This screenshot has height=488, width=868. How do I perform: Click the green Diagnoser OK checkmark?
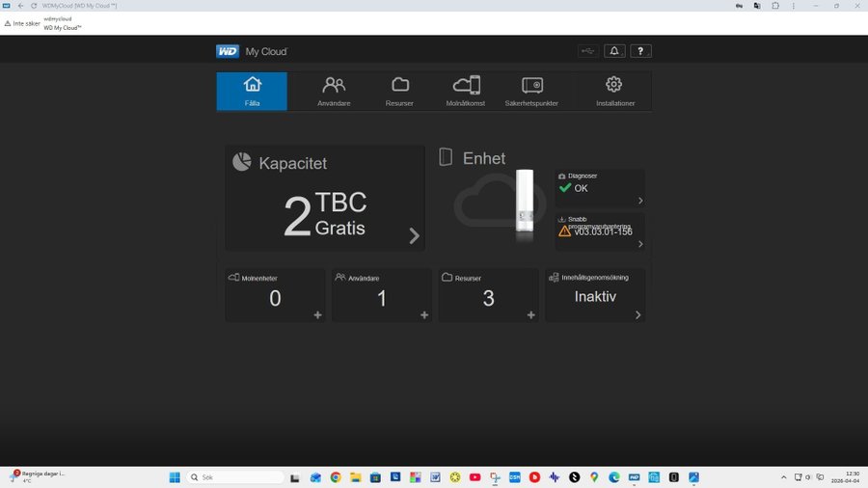[564, 188]
